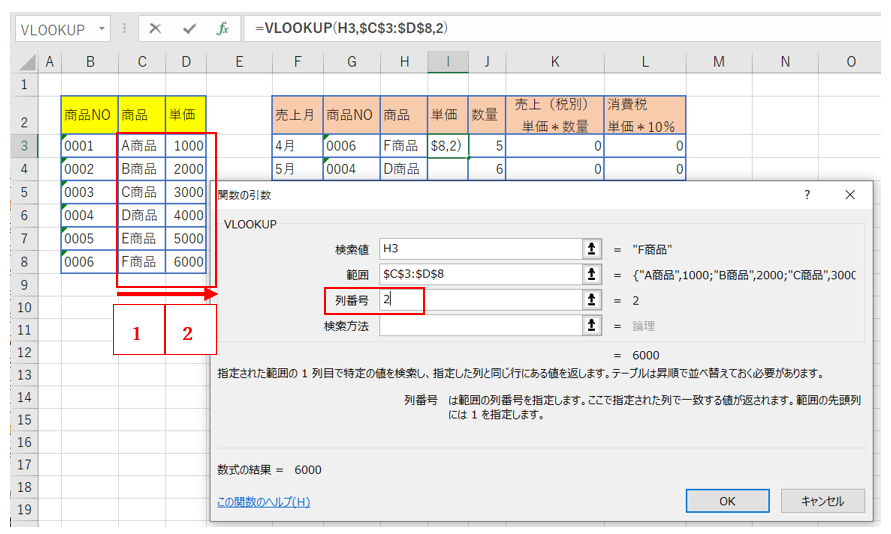Collapse dialog via 検索値 range selector icon
This screenshot has width=891, height=534.
[591, 249]
